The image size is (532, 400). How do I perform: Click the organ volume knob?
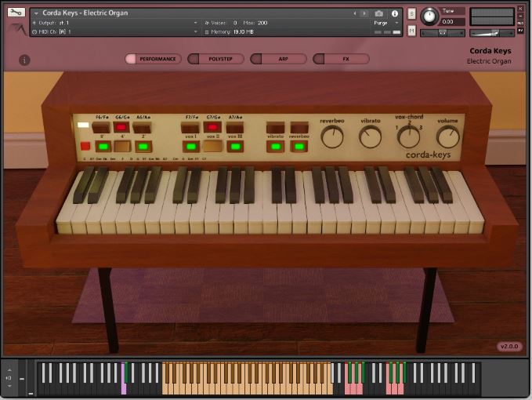point(448,136)
